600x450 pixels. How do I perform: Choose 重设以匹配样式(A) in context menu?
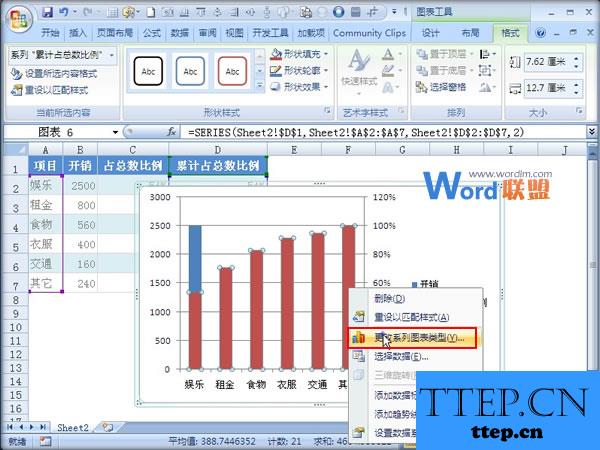pos(415,317)
